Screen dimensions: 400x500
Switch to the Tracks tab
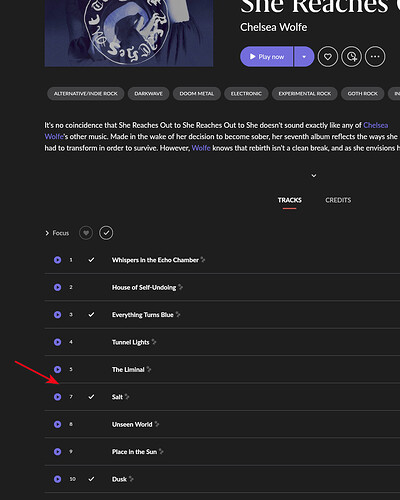click(290, 200)
